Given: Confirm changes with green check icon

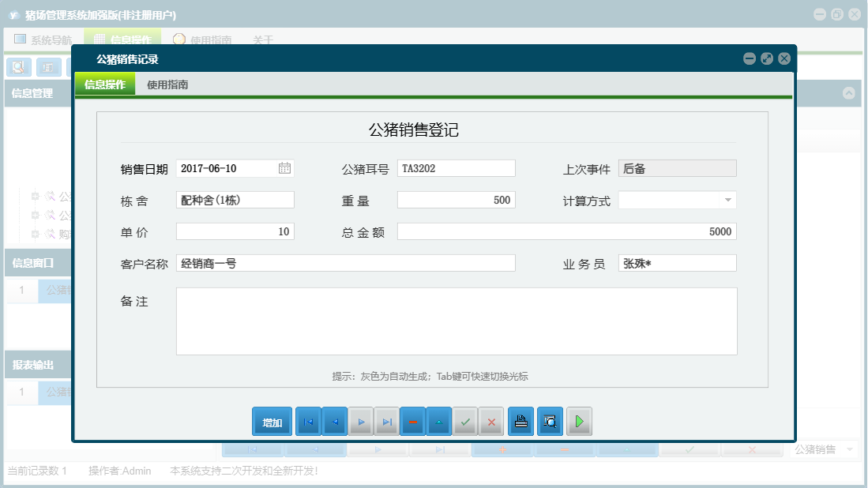Looking at the screenshot, I should click(x=465, y=421).
